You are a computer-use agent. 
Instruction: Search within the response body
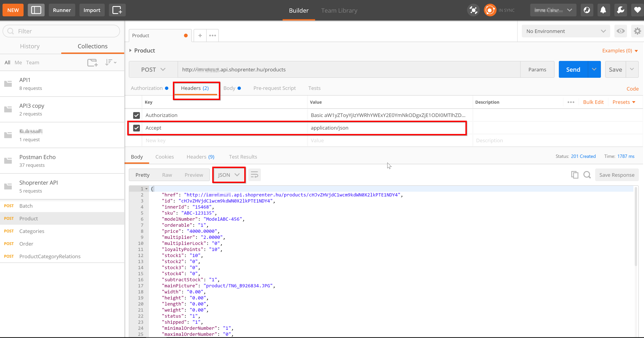click(x=587, y=175)
